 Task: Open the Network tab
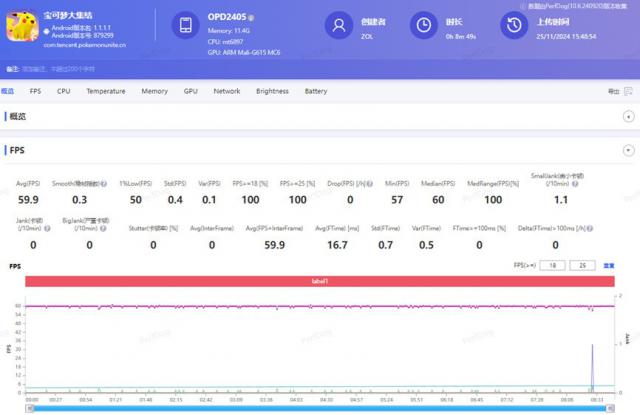227,91
